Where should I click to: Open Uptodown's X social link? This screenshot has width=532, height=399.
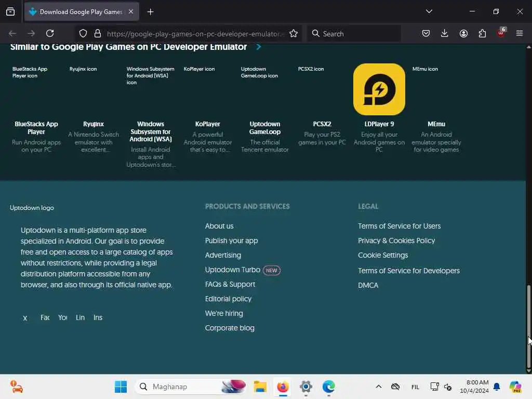(25, 318)
